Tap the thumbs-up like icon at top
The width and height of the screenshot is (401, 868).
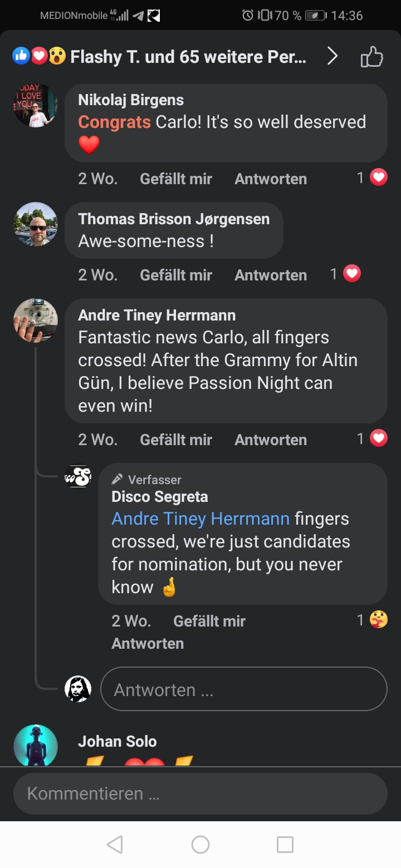[x=371, y=57]
